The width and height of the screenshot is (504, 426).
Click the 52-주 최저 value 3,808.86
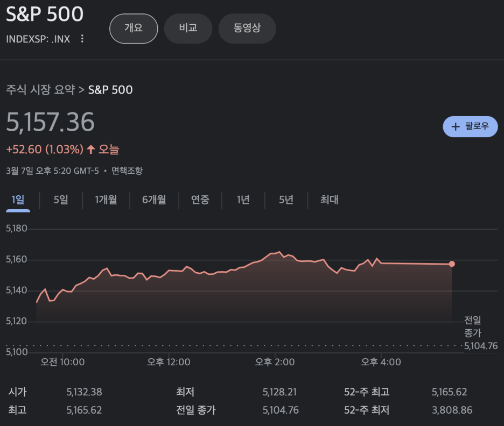pyautogui.click(x=452, y=410)
